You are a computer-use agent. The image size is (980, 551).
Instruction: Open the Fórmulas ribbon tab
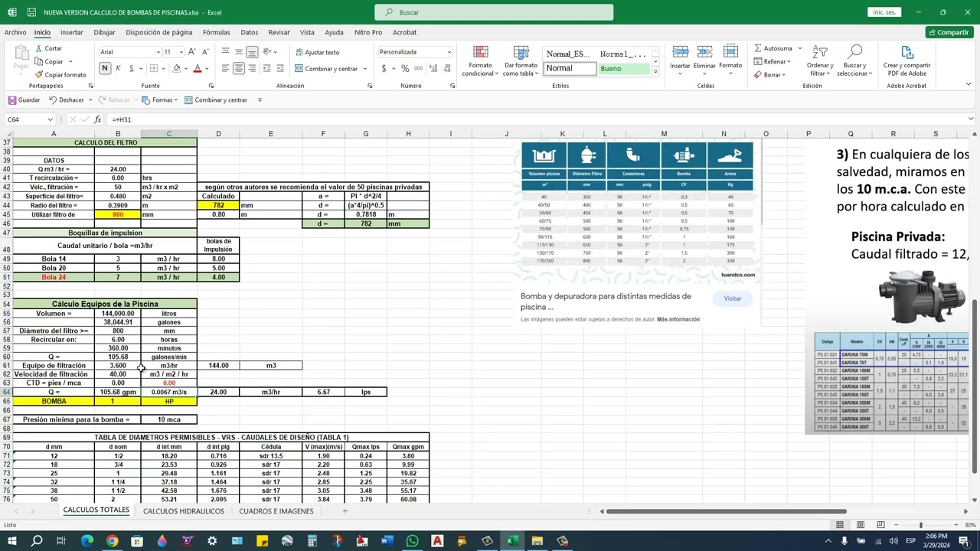(217, 32)
